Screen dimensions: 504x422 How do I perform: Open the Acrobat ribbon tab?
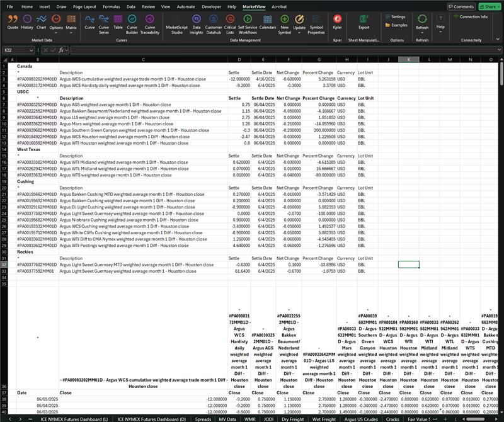[279, 6]
